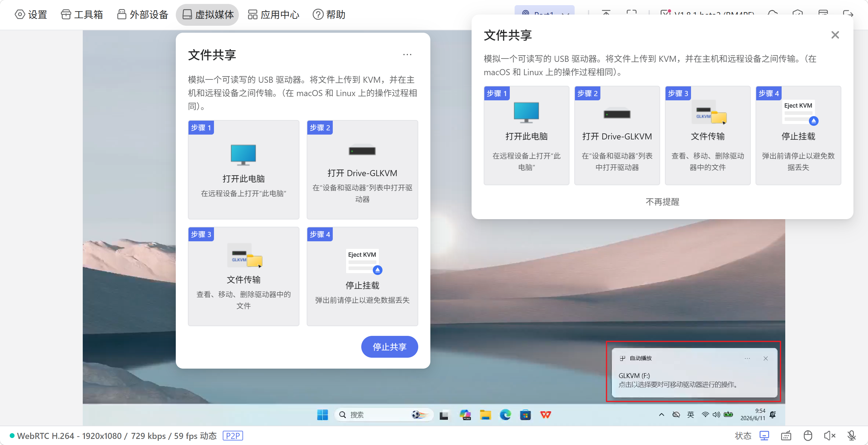The height and width of the screenshot is (445, 868).
Task: Open Wi-Fi network tray icon
Action: click(x=705, y=415)
